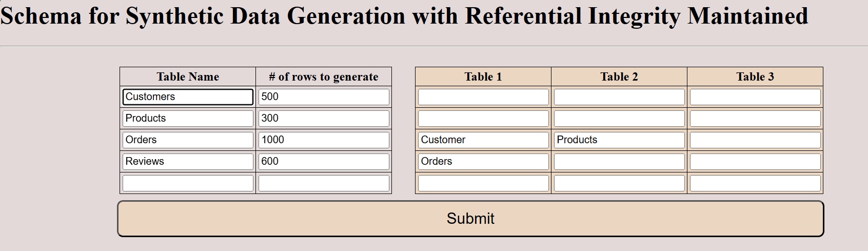Image resolution: width=868 pixels, height=251 pixels.
Task: Click the first-row Table 3 empty field
Action: (x=755, y=97)
